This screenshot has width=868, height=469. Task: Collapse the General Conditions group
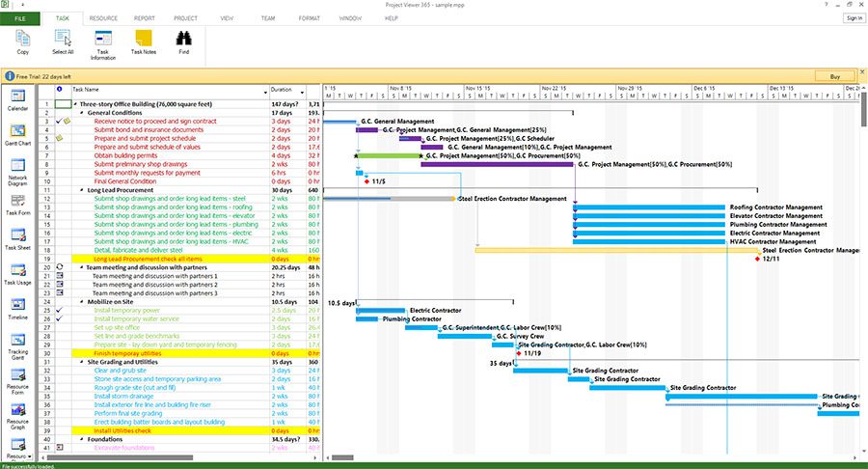point(83,112)
